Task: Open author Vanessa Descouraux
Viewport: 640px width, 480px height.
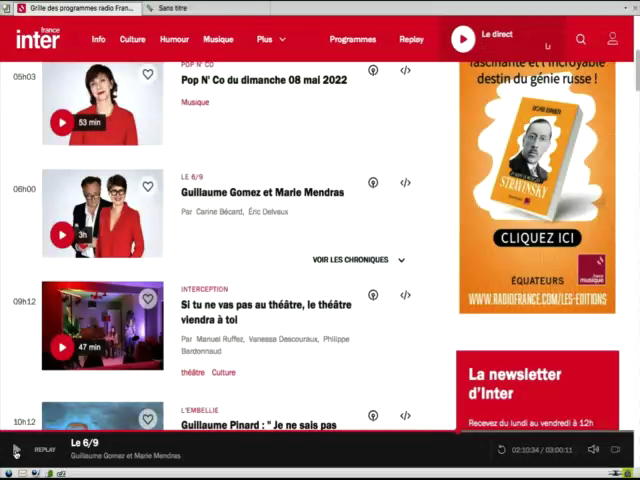Action: coord(283,339)
